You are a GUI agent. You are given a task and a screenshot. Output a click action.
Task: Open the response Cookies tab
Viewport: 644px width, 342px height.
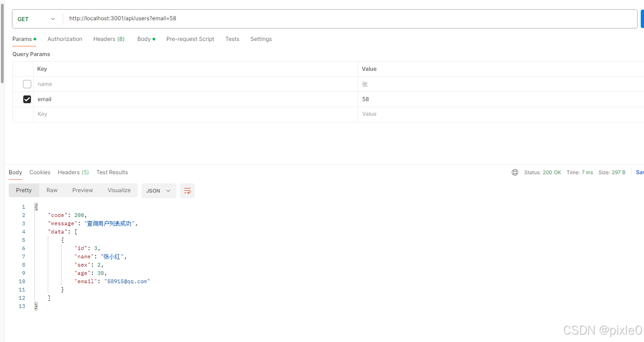tap(40, 172)
